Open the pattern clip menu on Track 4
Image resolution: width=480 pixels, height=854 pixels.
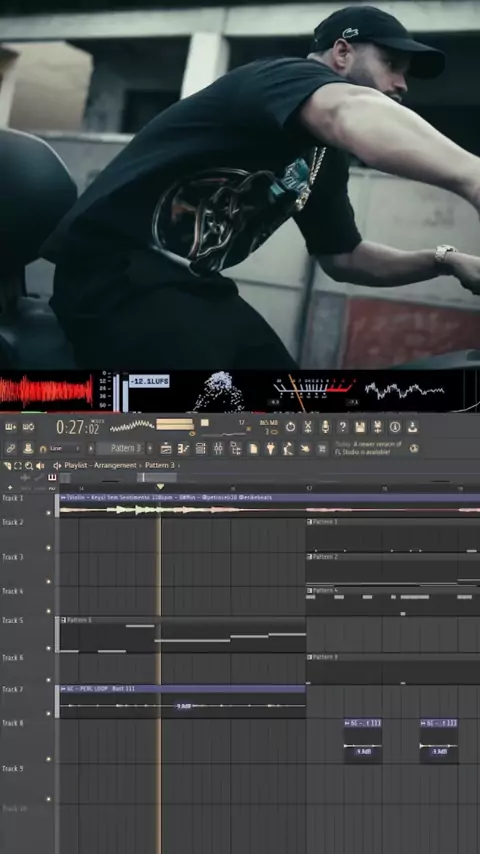309,590
